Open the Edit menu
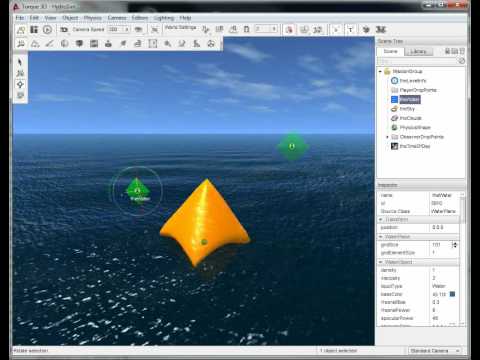 click(34, 18)
